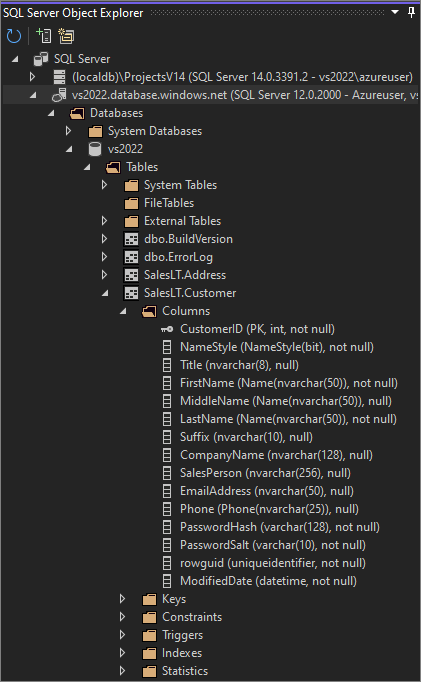Collapse the SalesLT.Customer table node
421x682 pixels.
coord(106,293)
